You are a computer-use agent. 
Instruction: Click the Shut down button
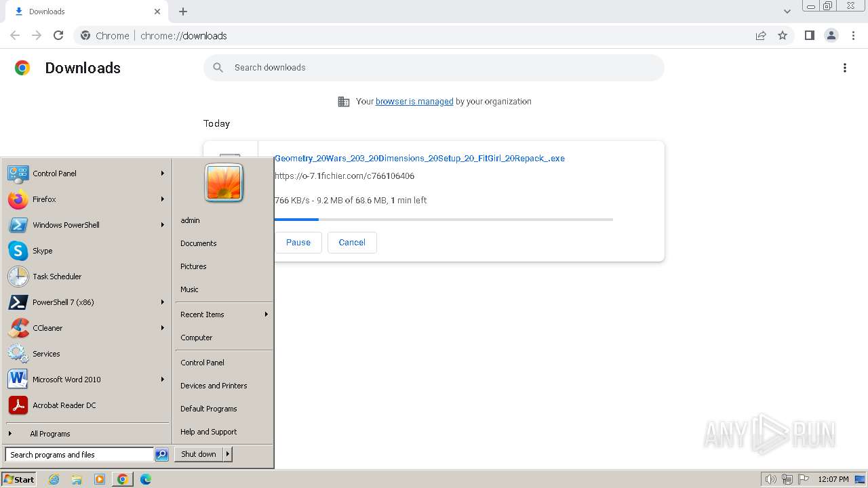199,454
